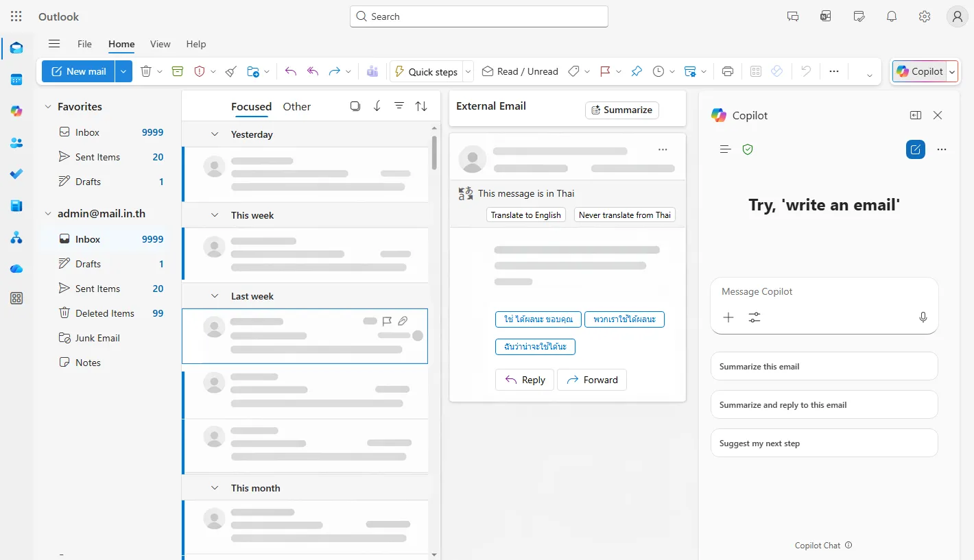974x560 pixels.
Task: Open the View ribbon tab
Action: tap(160, 44)
